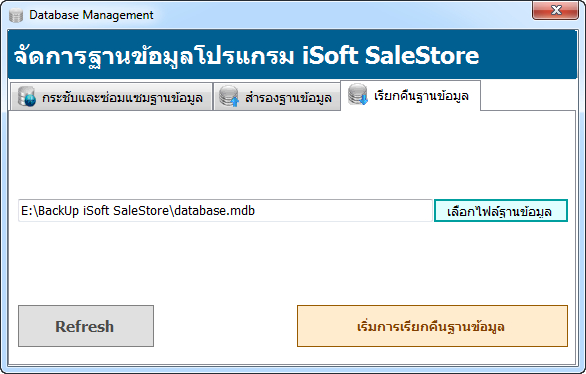Click the Database Management title bar icon
The width and height of the screenshot is (586, 374).
point(16,16)
